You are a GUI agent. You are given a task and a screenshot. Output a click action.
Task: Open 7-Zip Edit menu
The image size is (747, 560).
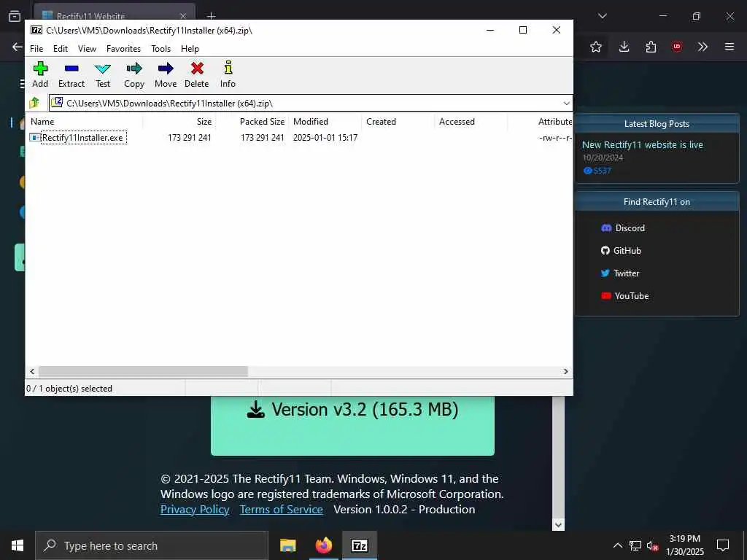tap(61, 49)
